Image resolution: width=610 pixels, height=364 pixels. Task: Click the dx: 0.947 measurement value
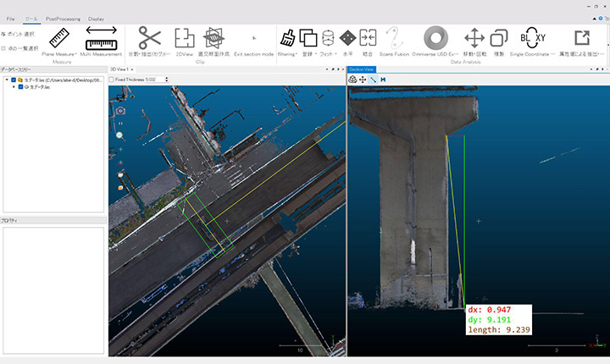[489, 310]
